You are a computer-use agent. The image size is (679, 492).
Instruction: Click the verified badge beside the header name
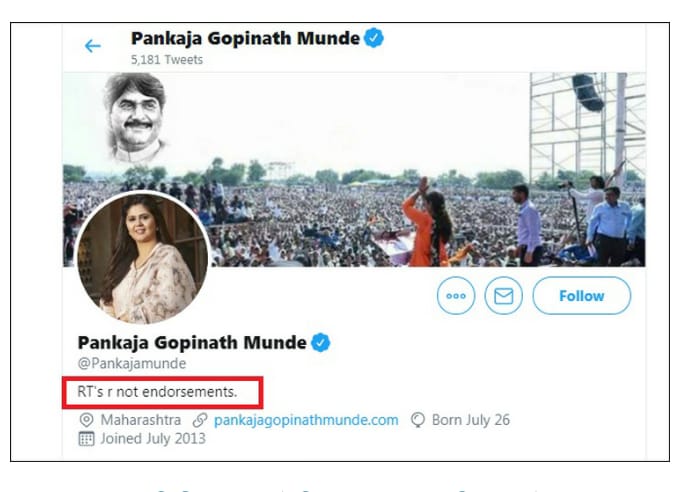374,39
